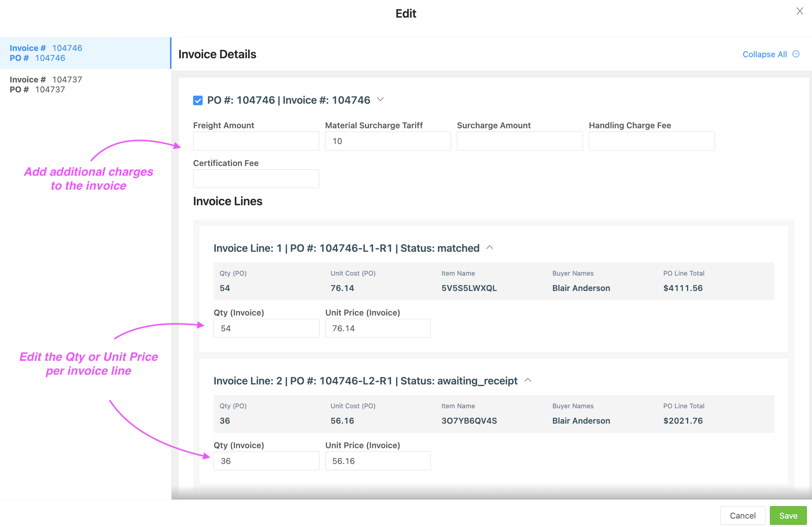The width and height of the screenshot is (812, 527).
Task: Click PO Line Total $2021.76
Action: 683,421
